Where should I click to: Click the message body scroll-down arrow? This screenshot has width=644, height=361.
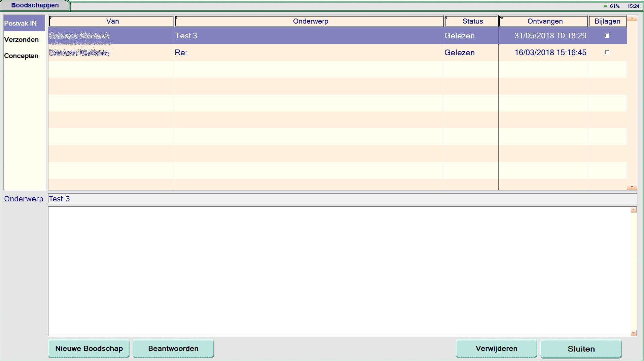pyautogui.click(x=633, y=333)
